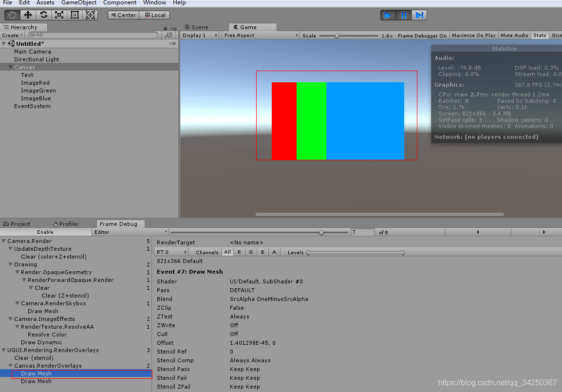The height and width of the screenshot is (392, 562).
Task: Adjust the game view Scale slider
Action: click(348, 36)
